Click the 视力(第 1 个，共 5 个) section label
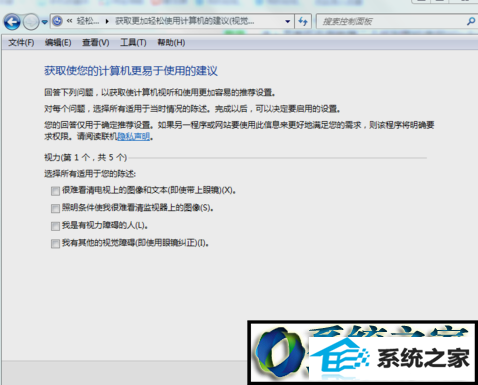Viewport: 478px width, 385px height. (x=86, y=157)
